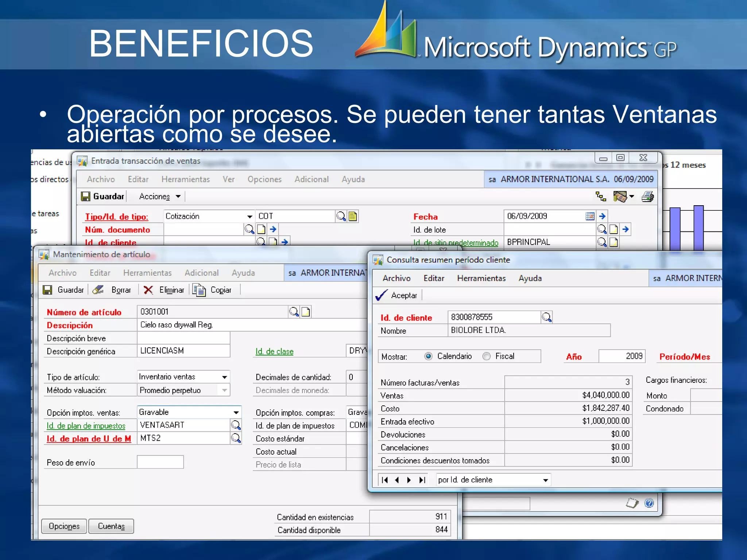This screenshot has width=747, height=560.
Task: Select Fiscal radio button
Action: click(x=487, y=356)
